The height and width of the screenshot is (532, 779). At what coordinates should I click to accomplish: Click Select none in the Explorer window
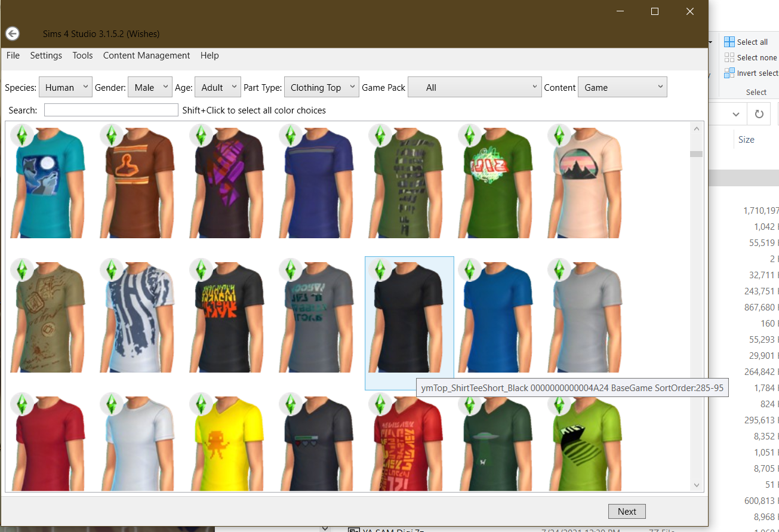click(x=750, y=57)
